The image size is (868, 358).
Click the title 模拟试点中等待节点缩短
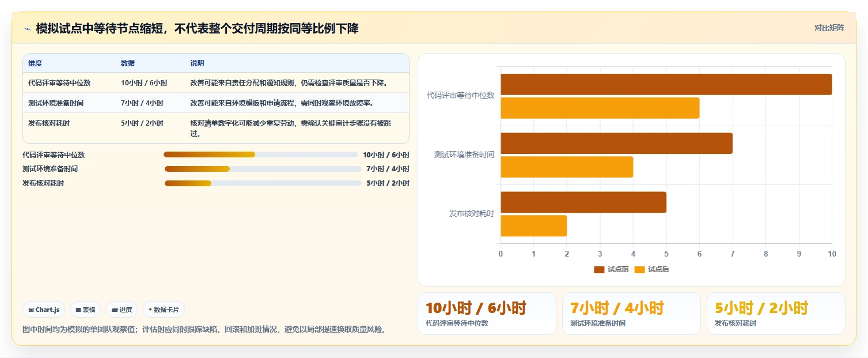point(197,28)
